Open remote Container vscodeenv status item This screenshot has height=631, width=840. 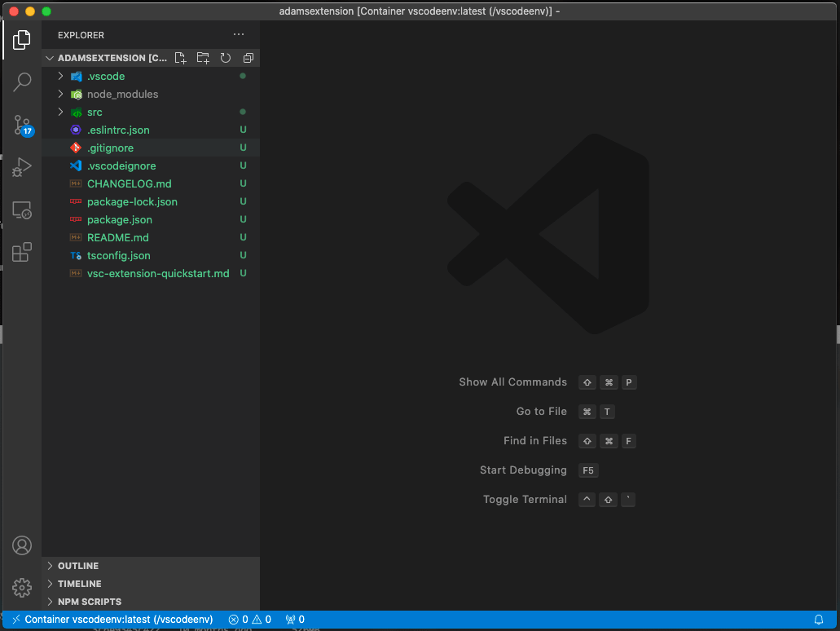(x=112, y=620)
